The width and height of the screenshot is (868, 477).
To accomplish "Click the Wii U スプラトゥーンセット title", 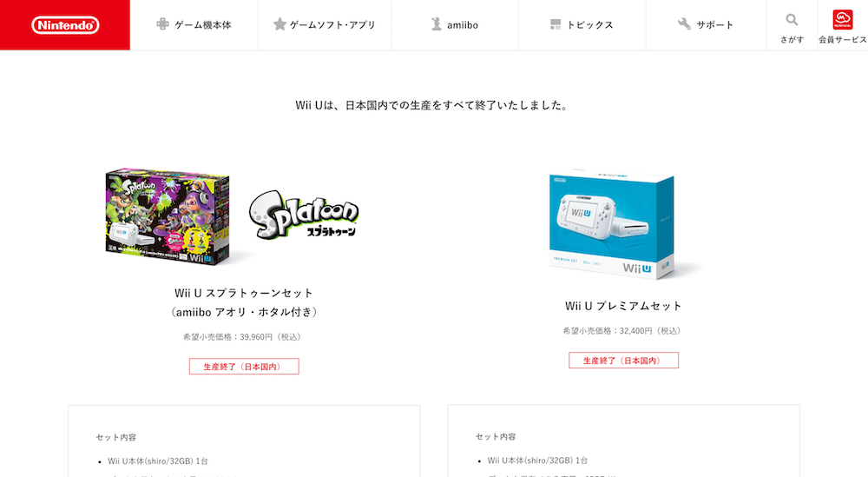I will tap(244, 293).
